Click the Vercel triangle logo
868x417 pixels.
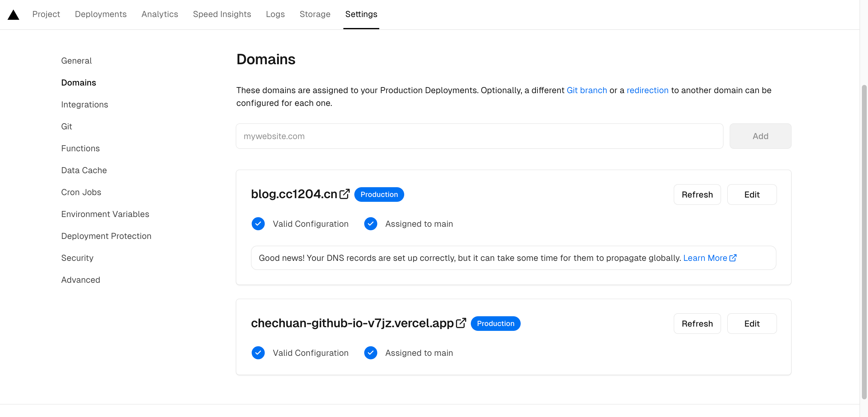[13, 15]
